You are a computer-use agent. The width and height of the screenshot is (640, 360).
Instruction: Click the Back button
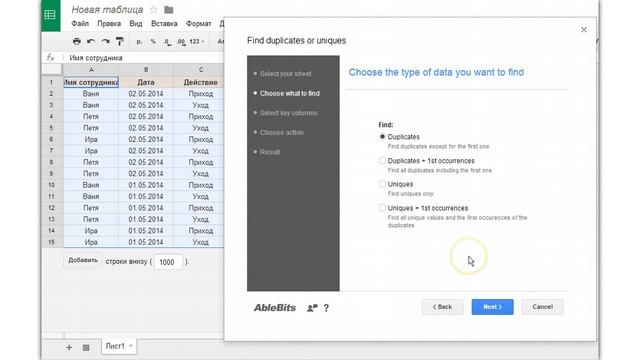pos(442,307)
